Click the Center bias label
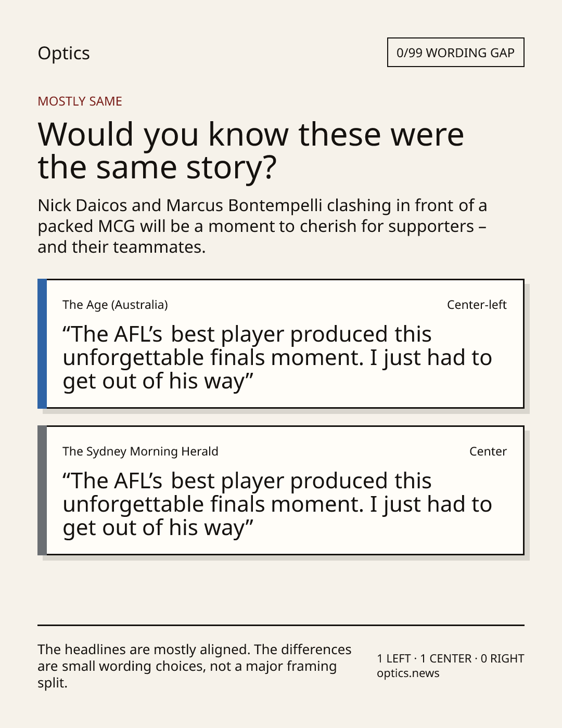This screenshot has width=562, height=728. (488, 451)
